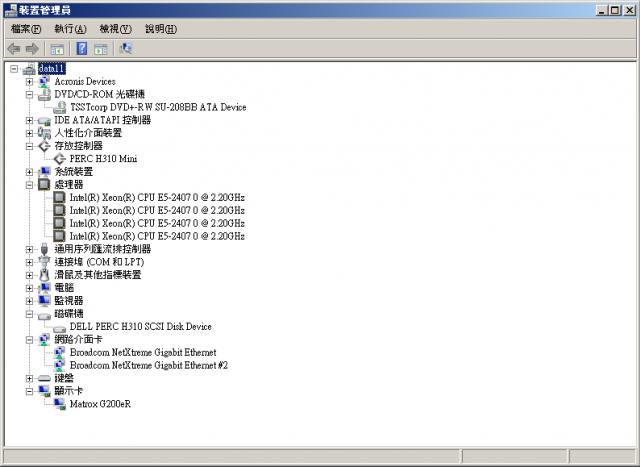640x467 pixels.
Task: Toggle the console tree pane toolbar icon
Action: (57, 49)
